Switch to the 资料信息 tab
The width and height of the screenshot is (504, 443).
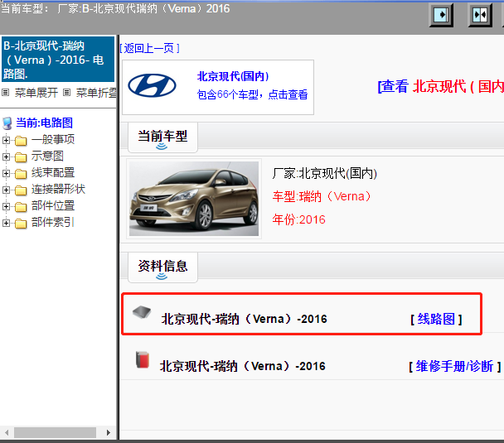162,267
